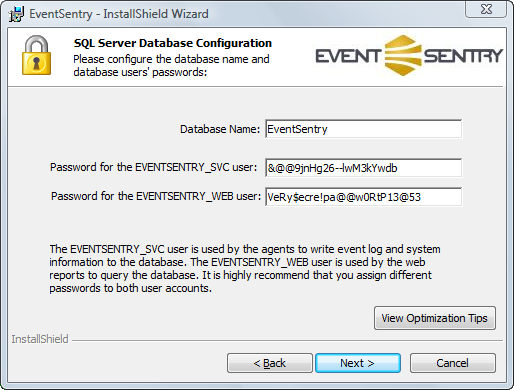Viewport: 514px width, 390px height.
Task: Focus the EVENTSENTRY_WEB password field
Action: 363,197
